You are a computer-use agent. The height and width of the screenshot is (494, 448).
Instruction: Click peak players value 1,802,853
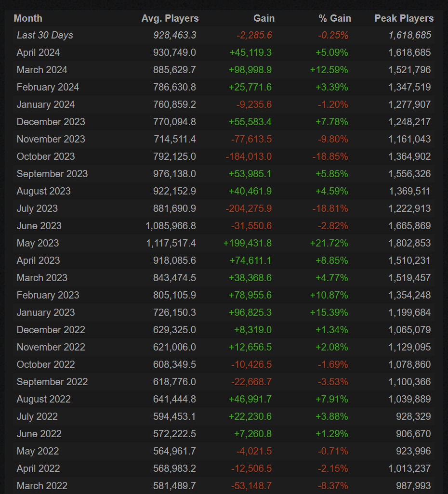click(x=409, y=243)
